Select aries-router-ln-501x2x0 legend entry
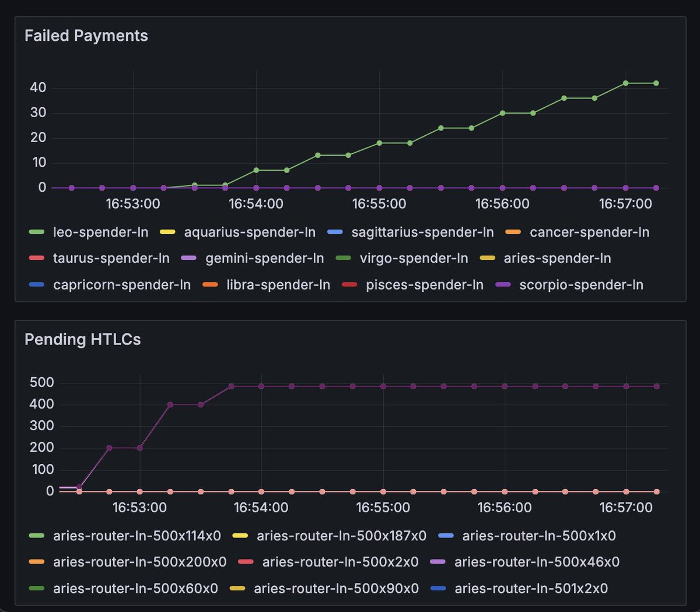 point(519,588)
